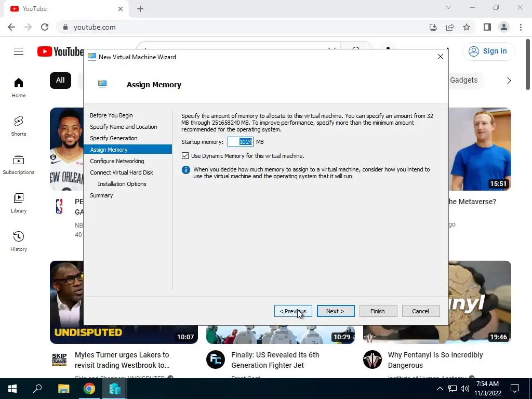Open Chrome profile avatar

click(x=504, y=27)
